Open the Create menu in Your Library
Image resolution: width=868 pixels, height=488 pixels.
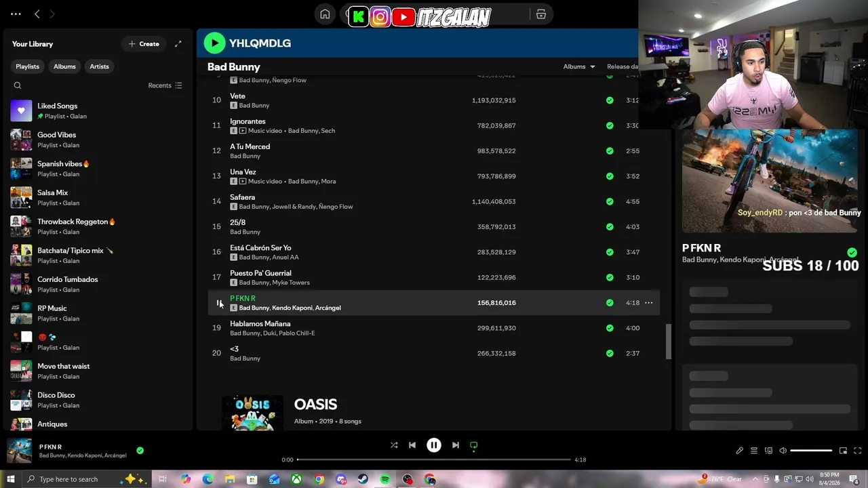point(144,44)
